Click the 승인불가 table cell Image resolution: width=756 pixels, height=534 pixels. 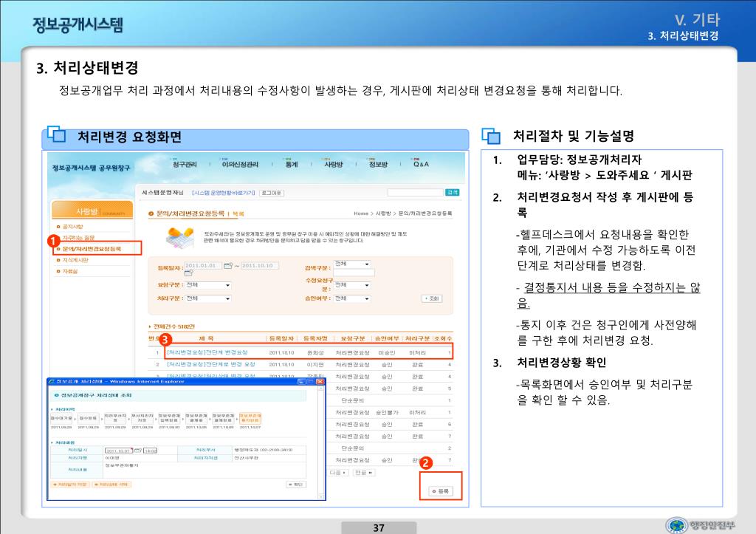(x=387, y=412)
